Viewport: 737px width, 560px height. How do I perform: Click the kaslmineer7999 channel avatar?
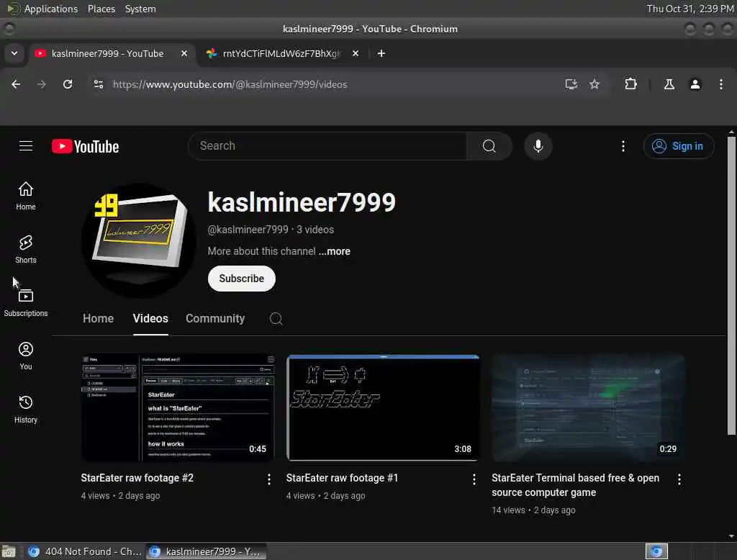click(x=138, y=240)
